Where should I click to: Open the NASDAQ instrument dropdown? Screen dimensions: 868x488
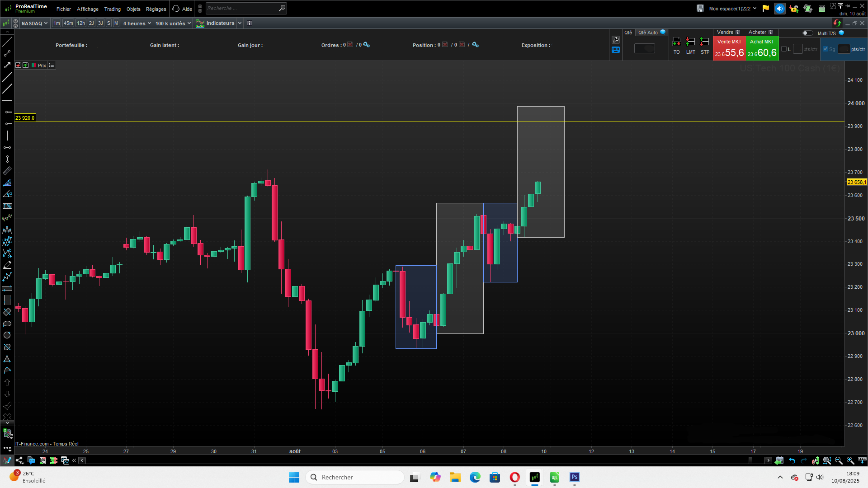(34, 23)
